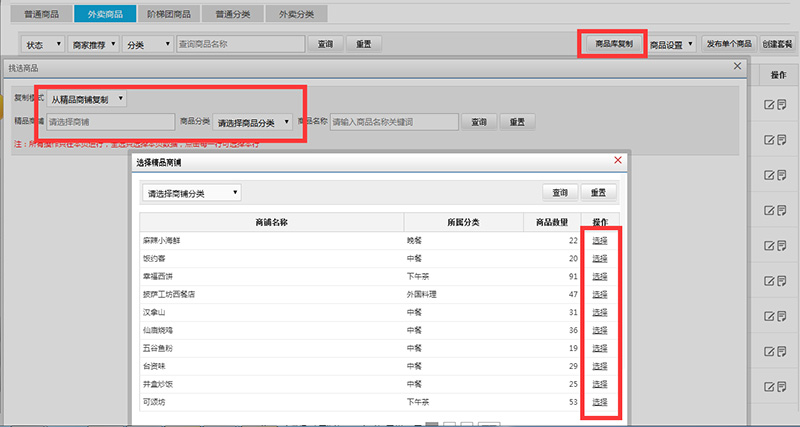This screenshot has height=427, width=800.
Task: Close the 挑选商品 dialog
Action: [737, 66]
